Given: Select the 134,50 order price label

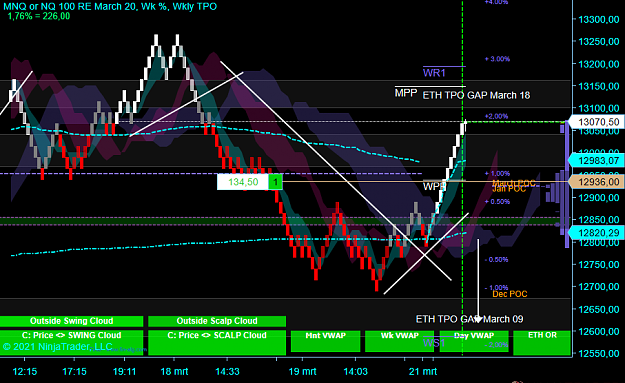Looking at the screenshot, I should [243, 182].
